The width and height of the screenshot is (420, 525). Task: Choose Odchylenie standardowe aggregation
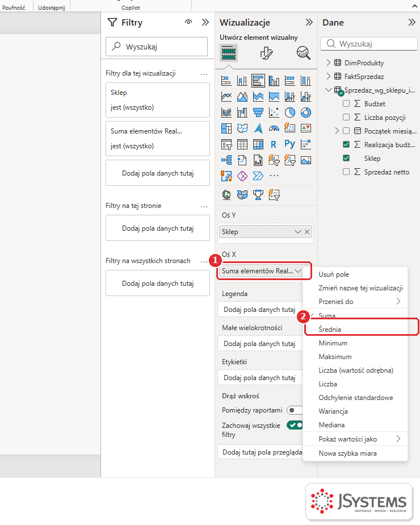(x=355, y=397)
